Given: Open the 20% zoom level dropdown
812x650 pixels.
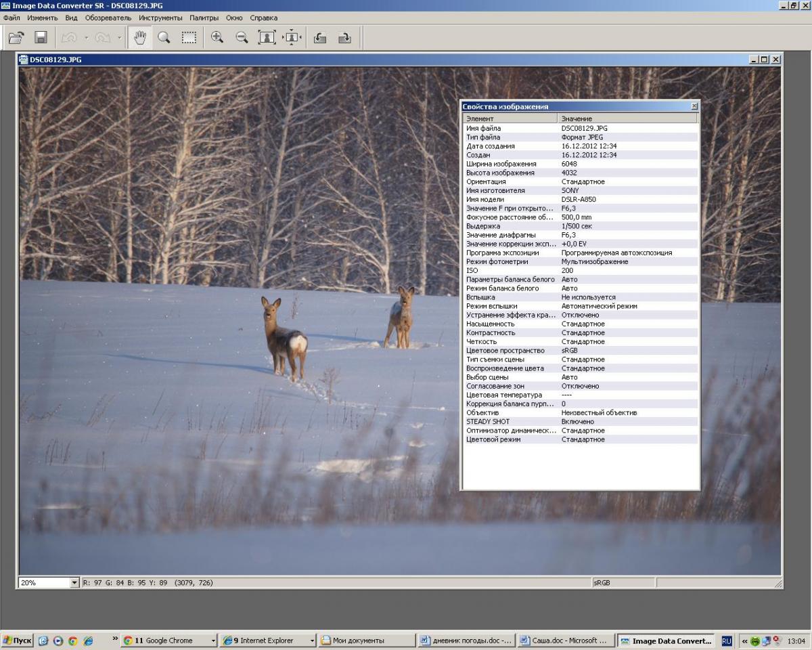Looking at the screenshot, I should (x=74, y=582).
